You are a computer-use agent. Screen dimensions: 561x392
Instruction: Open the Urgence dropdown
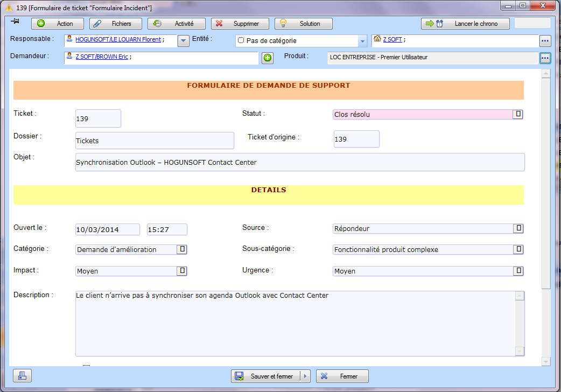518,271
